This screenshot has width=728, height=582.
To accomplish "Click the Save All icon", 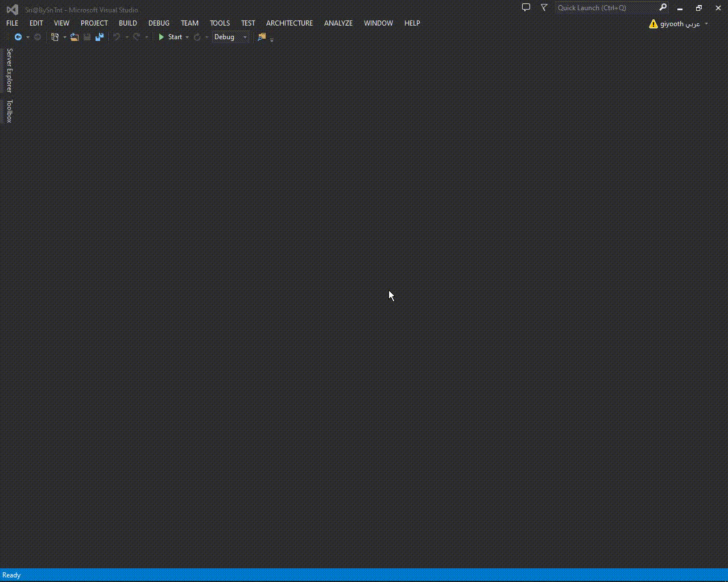I will pyautogui.click(x=100, y=37).
